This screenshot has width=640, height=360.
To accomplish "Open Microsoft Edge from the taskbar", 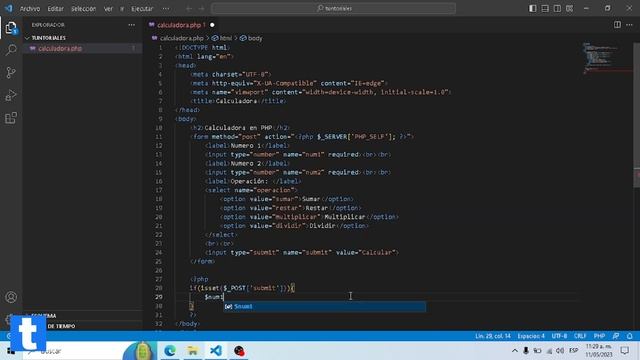I will [x=170, y=351].
